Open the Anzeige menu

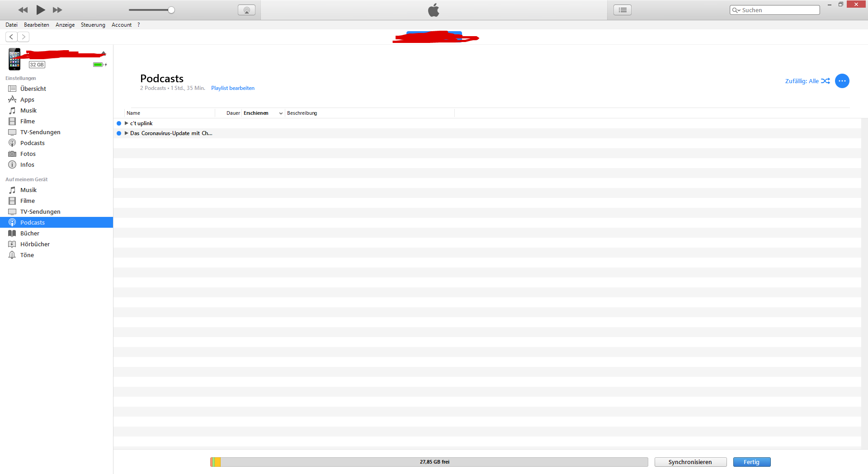point(65,25)
